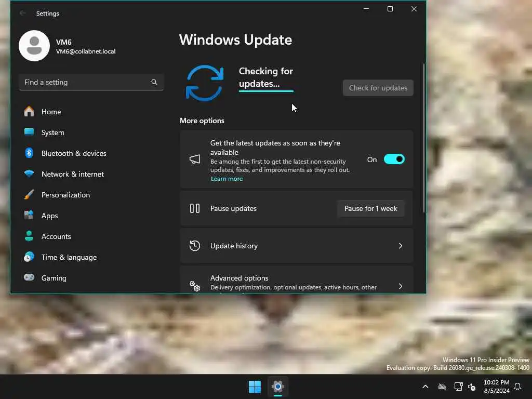This screenshot has width=532, height=399.
Task: Click the Find a setting field
Action: tap(91, 82)
